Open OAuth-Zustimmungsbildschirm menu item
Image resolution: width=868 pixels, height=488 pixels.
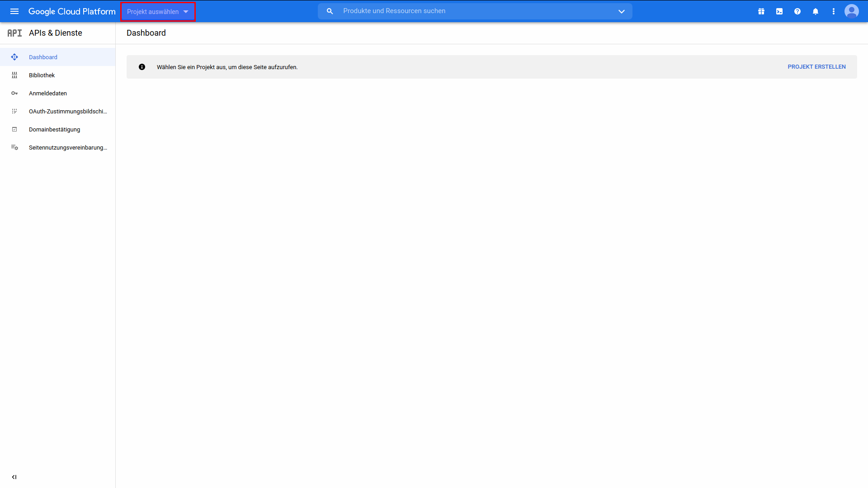(57, 111)
